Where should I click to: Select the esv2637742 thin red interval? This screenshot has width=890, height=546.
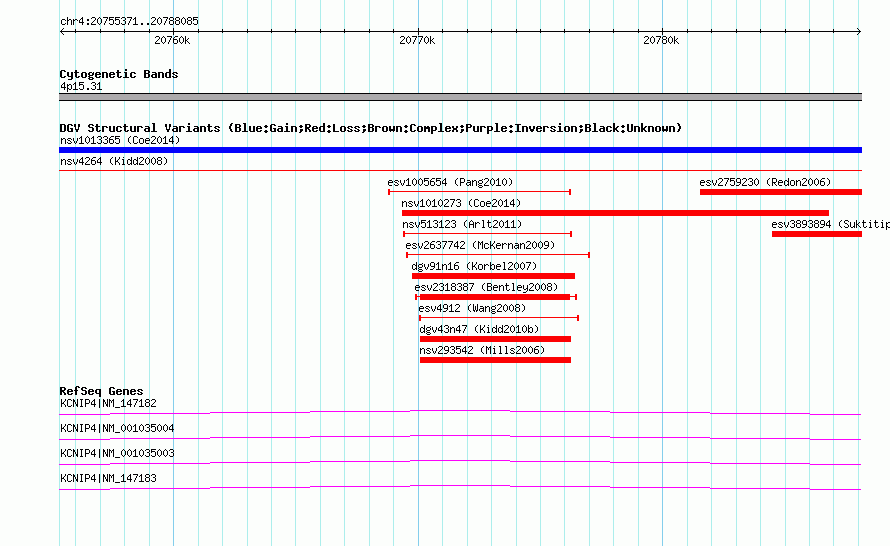pos(498,255)
